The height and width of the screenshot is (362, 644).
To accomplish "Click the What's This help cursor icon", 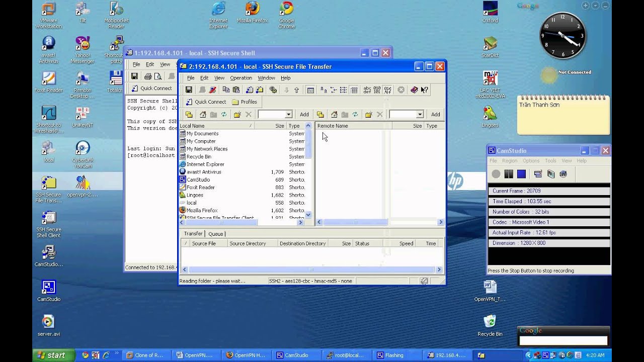I will pos(424,90).
